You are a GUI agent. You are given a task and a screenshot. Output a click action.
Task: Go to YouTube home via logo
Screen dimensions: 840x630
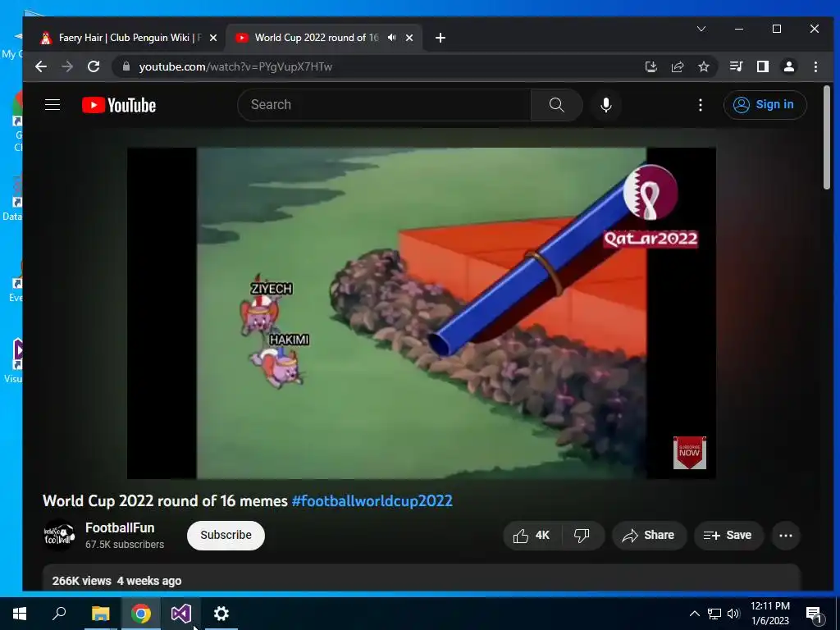119,105
